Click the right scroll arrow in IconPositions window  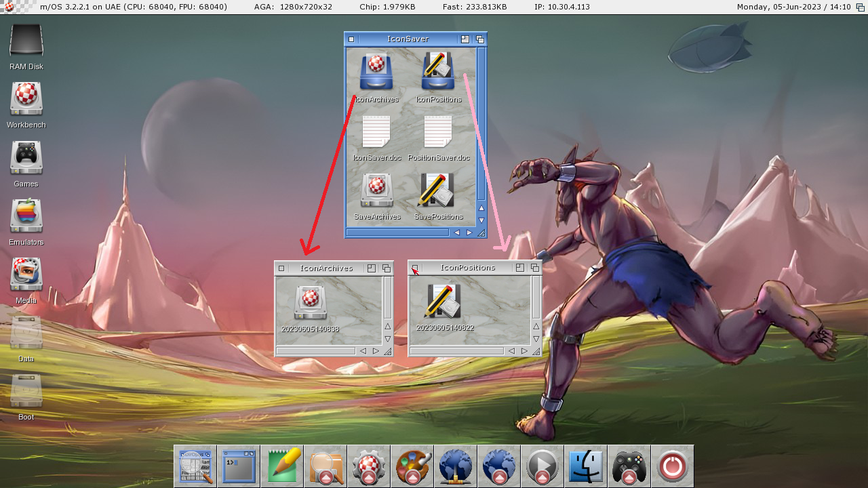[x=524, y=351]
